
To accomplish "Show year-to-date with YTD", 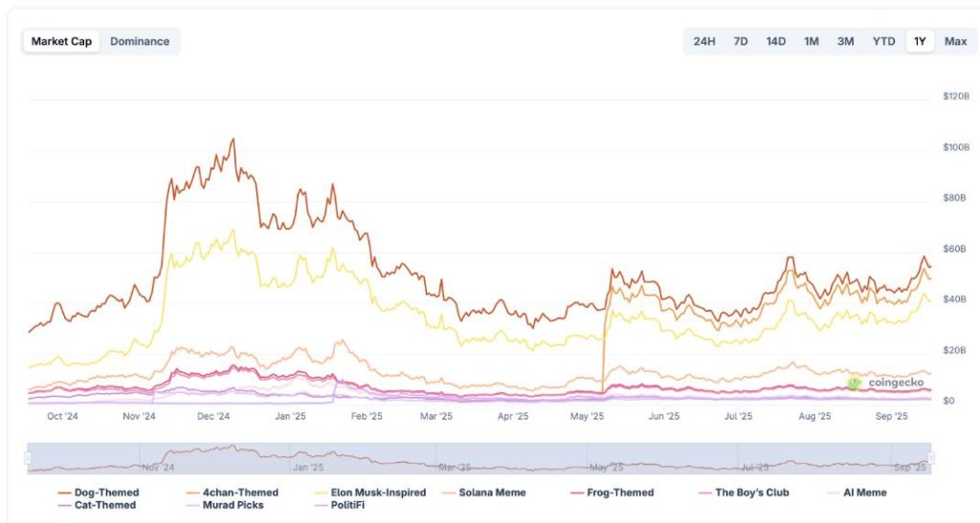I will [x=883, y=41].
